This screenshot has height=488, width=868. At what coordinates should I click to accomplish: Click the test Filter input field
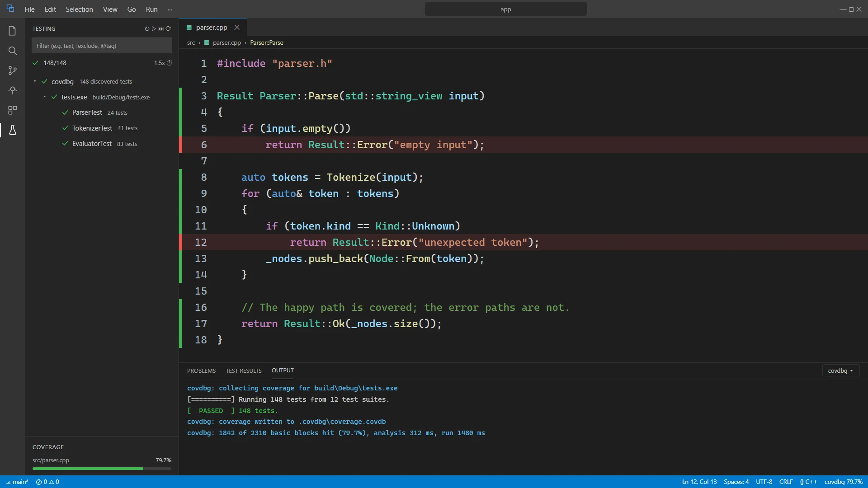[102, 46]
